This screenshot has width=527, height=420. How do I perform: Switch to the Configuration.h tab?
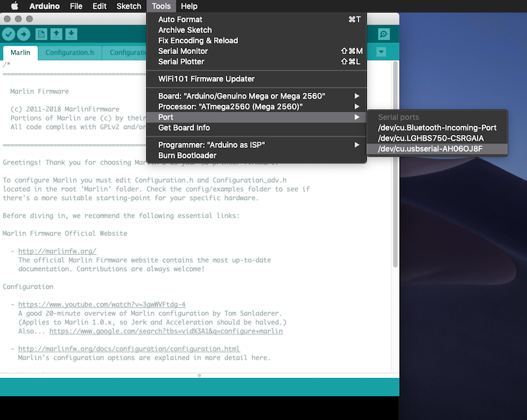[x=70, y=53]
